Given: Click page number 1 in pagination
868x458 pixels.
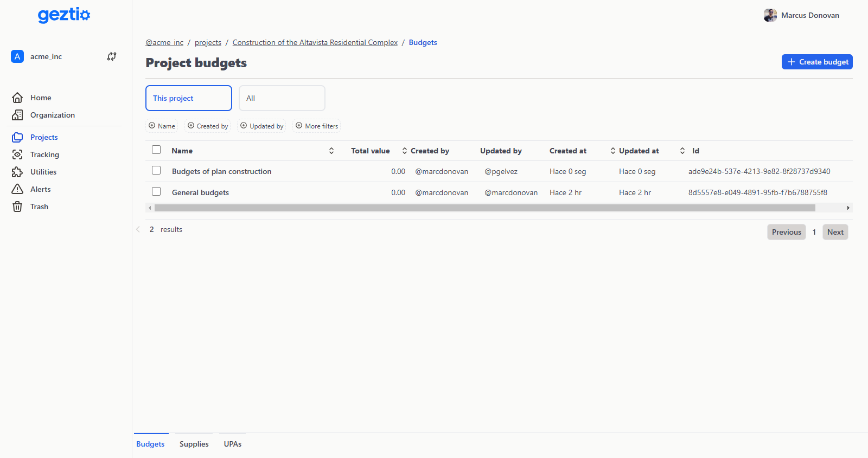Looking at the screenshot, I should [x=814, y=232].
